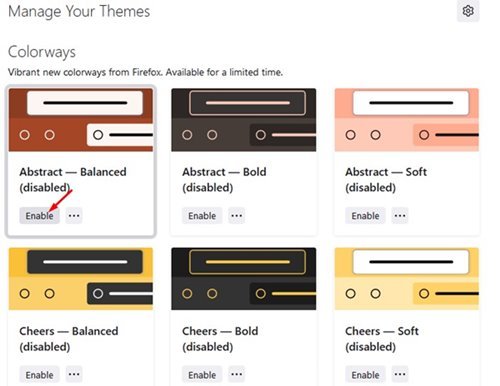This screenshot has width=500, height=386.
Task: Open more options for Abstract — Soft
Action: 400,216
